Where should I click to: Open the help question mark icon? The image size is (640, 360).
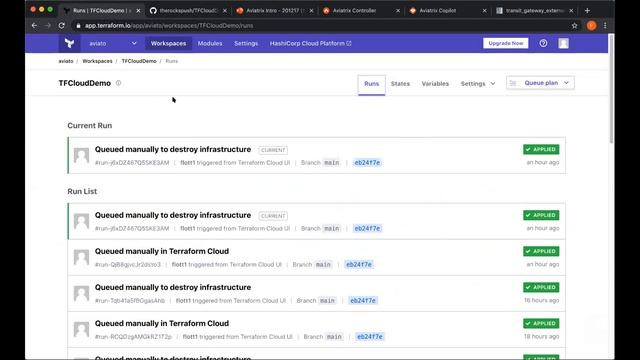[543, 43]
